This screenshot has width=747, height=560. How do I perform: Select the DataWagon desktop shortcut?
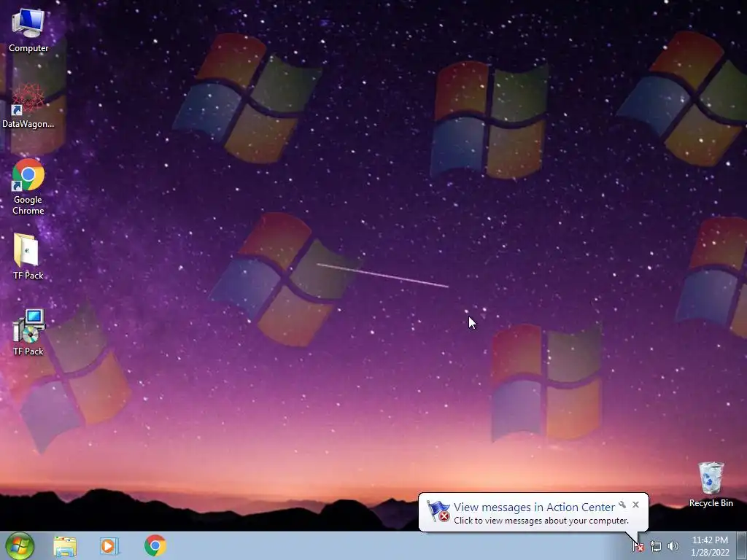coord(28,106)
